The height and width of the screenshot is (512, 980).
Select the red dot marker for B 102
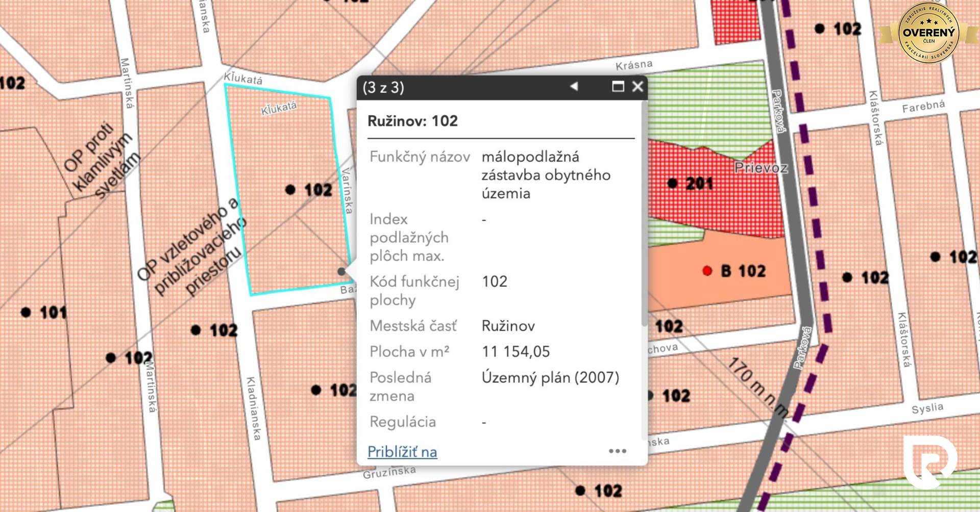[x=707, y=271]
